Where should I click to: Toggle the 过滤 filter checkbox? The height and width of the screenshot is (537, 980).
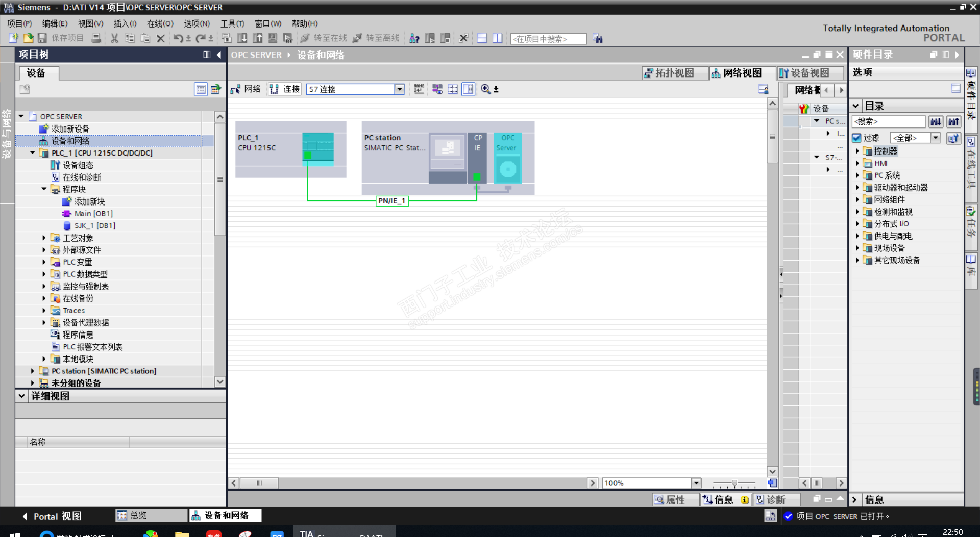(857, 138)
